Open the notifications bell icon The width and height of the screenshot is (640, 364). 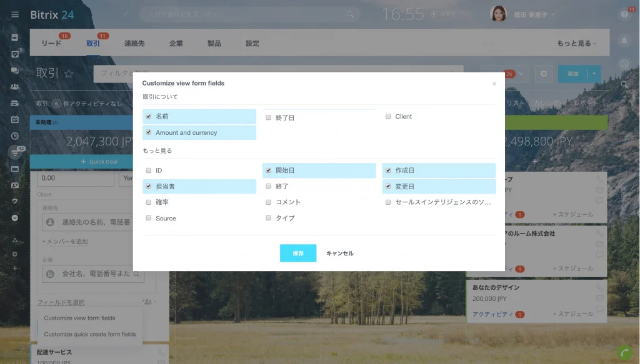(x=624, y=40)
